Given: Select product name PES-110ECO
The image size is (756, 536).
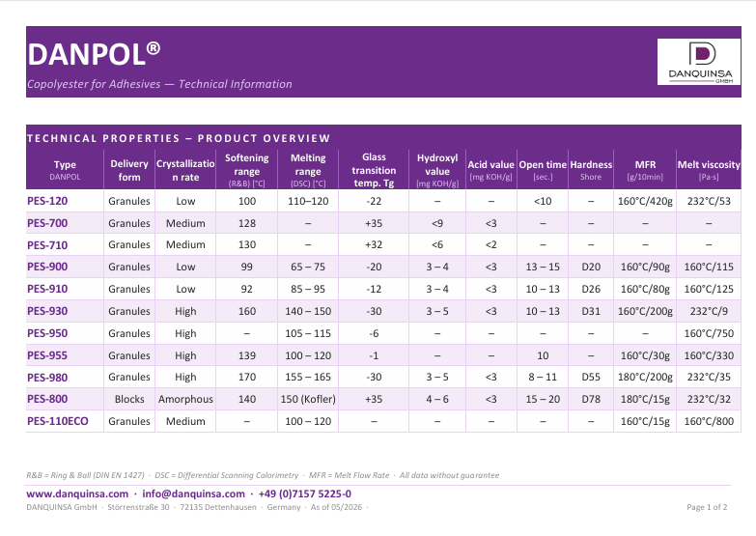Looking at the screenshot, I should tap(58, 421).
